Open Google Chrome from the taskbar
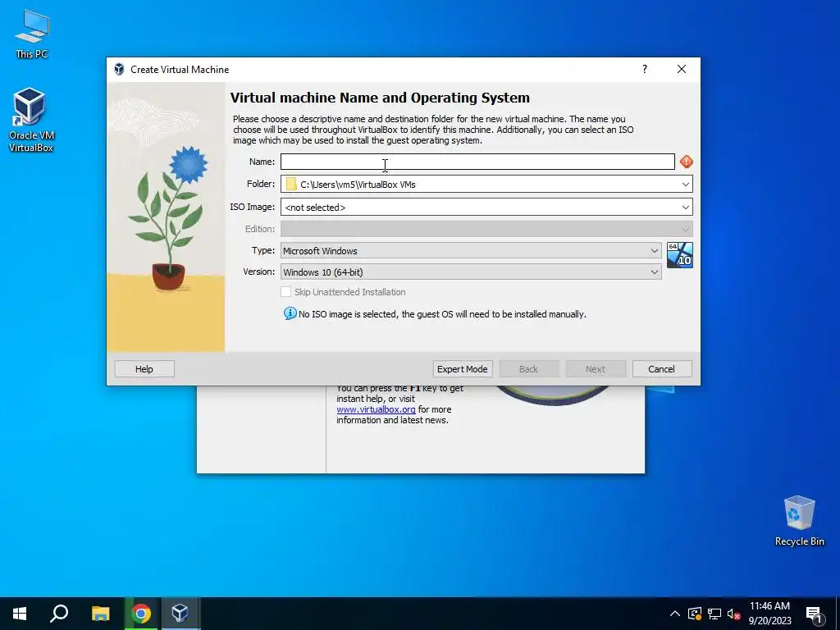 [141, 614]
